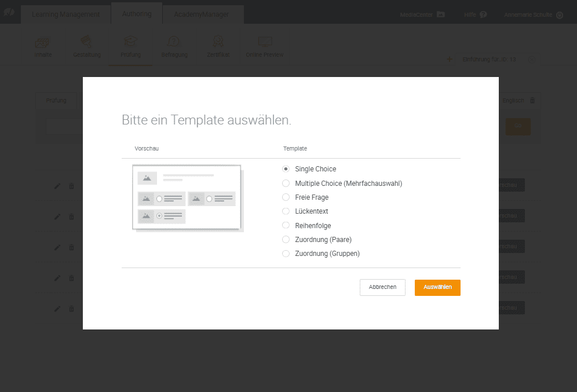
Task: Switch to the Learning Management tab
Action: tap(65, 14)
